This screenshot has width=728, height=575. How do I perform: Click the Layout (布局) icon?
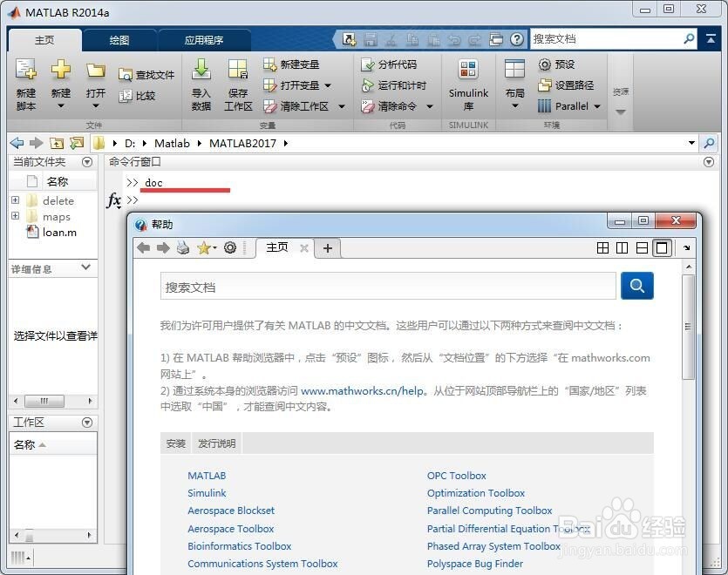pyautogui.click(x=514, y=70)
